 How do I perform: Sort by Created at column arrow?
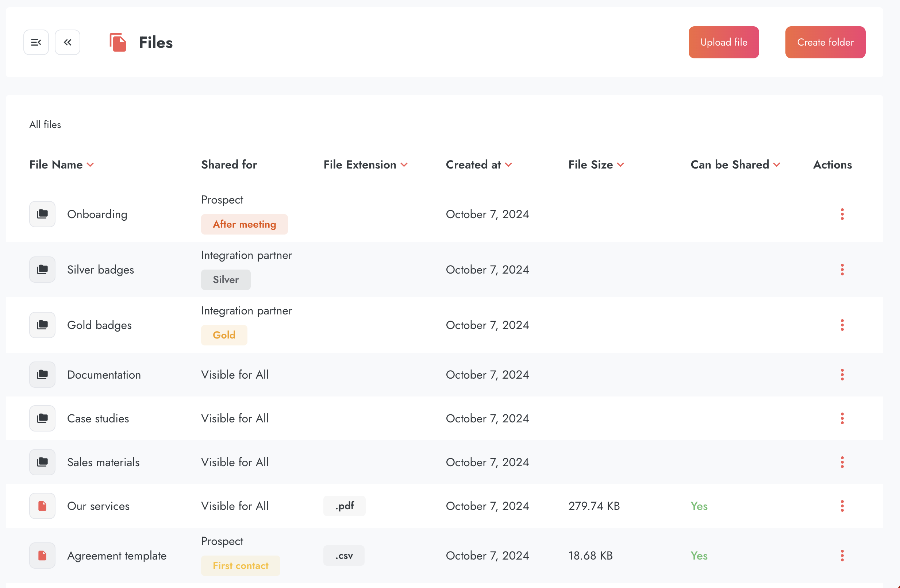pos(508,165)
